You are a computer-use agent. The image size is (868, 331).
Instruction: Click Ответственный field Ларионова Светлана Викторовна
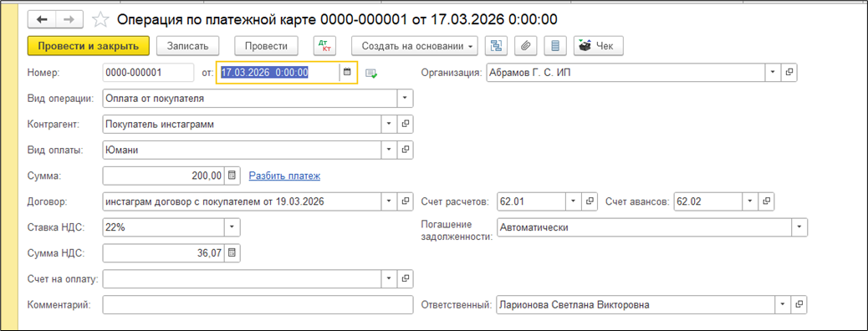(636, 304)
